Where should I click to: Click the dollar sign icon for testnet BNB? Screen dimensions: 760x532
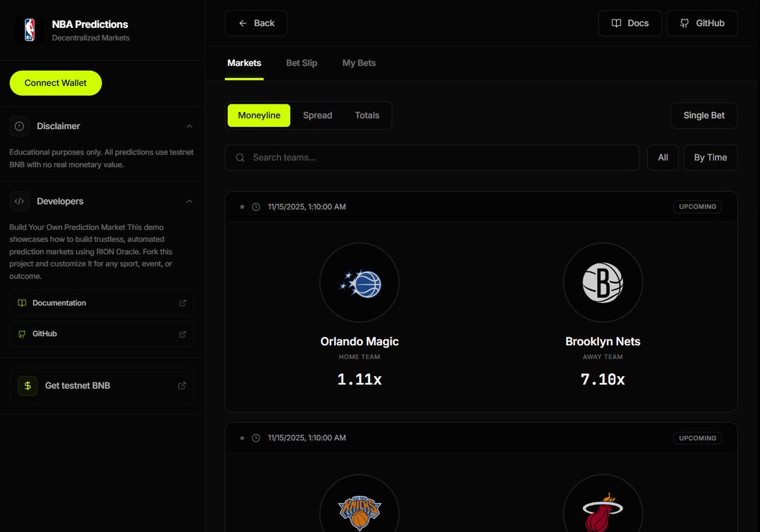(x=28, y=386)
